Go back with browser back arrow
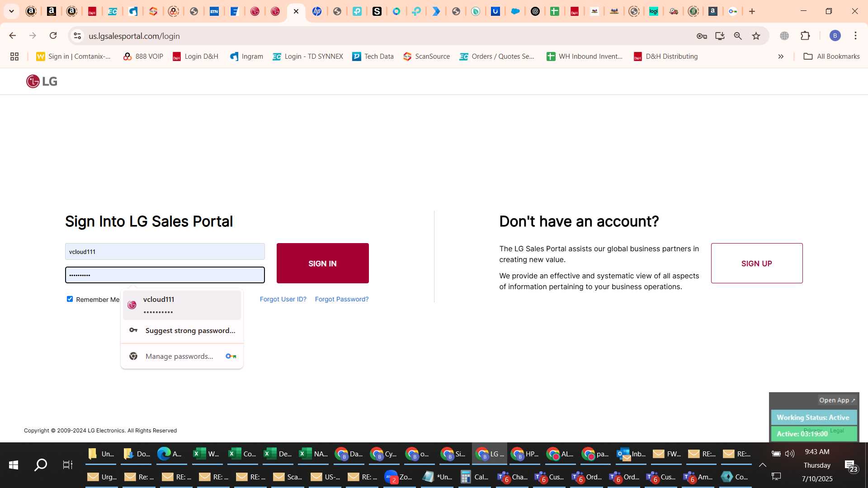 tap(13, 36)
